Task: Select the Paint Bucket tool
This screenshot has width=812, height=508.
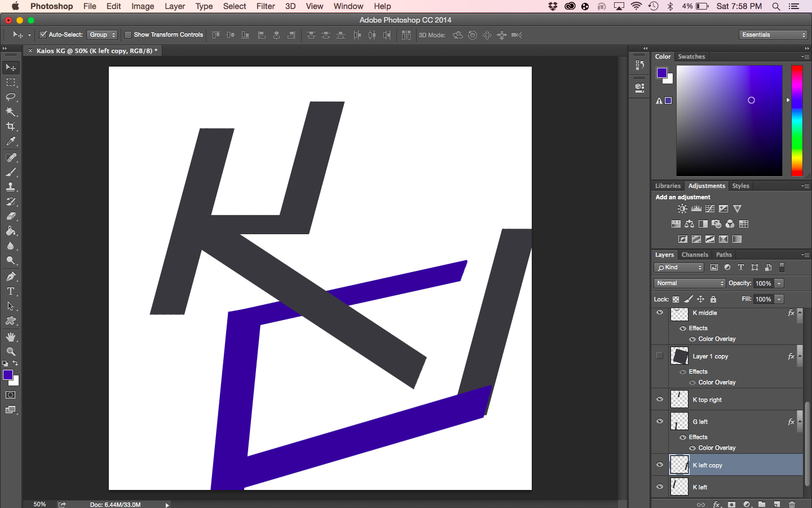Action: coord(11,231)
